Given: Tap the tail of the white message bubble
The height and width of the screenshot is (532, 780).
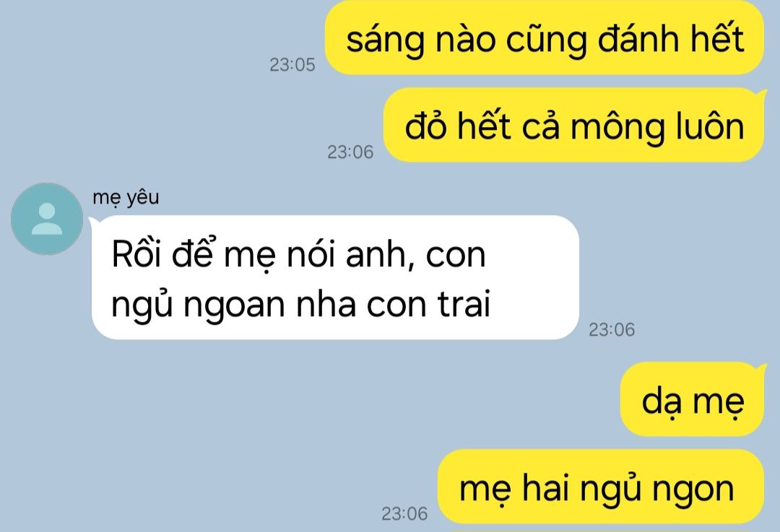Looking at the screenshot, I should 94,222.
